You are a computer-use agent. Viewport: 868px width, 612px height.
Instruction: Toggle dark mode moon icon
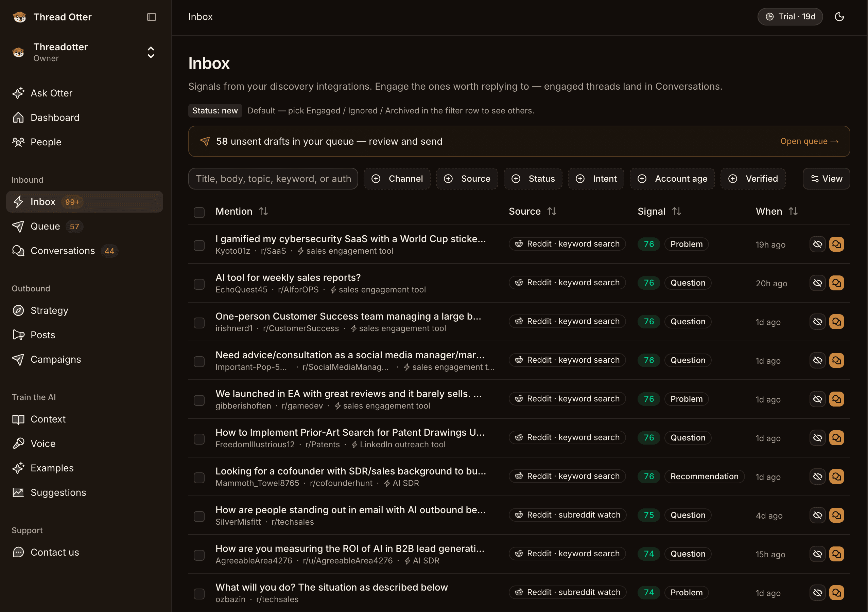tap(839, 17)
